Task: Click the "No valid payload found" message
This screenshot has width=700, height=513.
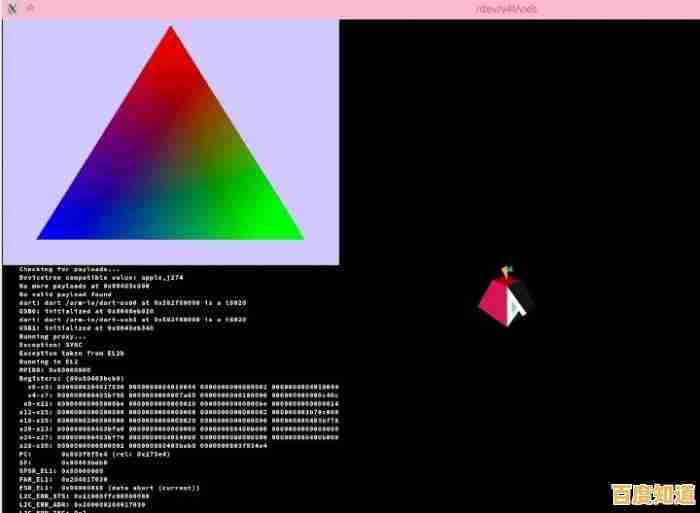Action: click(66, 294)
